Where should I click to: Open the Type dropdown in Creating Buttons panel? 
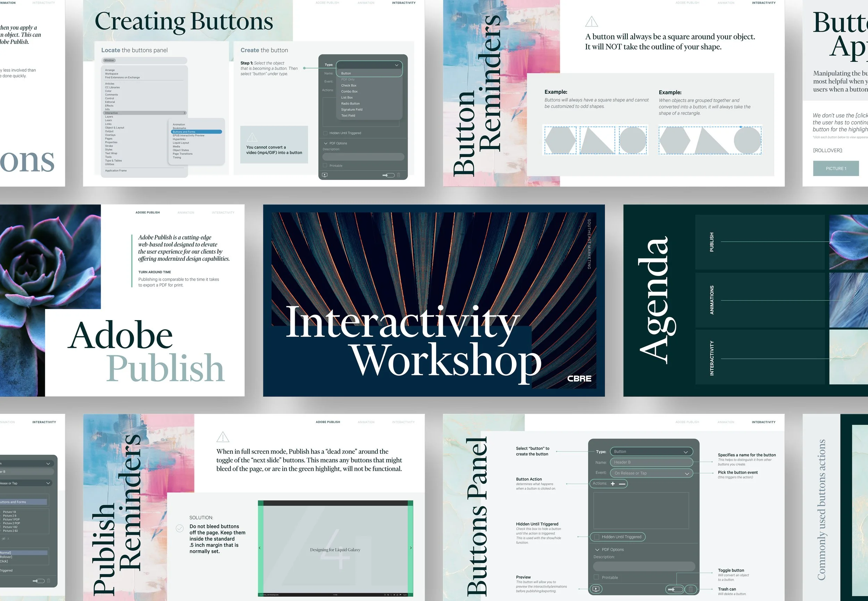[x=369, y=65]
